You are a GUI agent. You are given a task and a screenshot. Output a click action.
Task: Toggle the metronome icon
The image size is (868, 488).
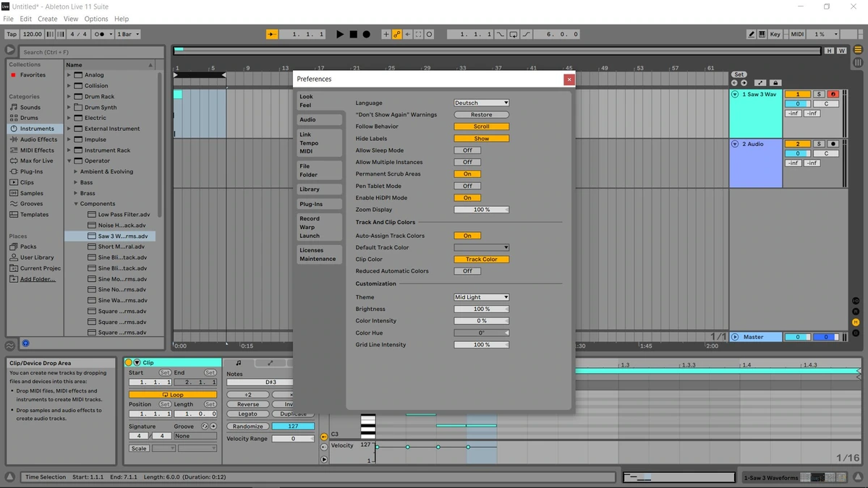[101, 34]
